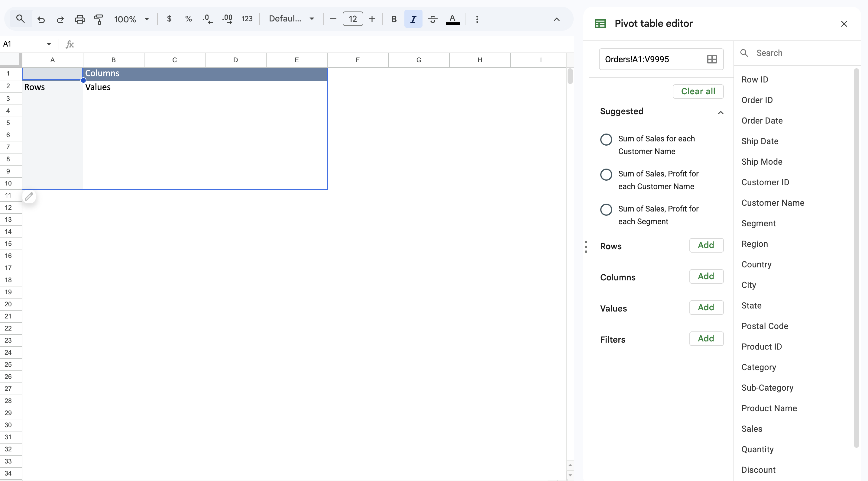The width and height of the screenshot is (868, 481).
Task: Toggle strikethrough formatting
Action: [x=433, y=19]
